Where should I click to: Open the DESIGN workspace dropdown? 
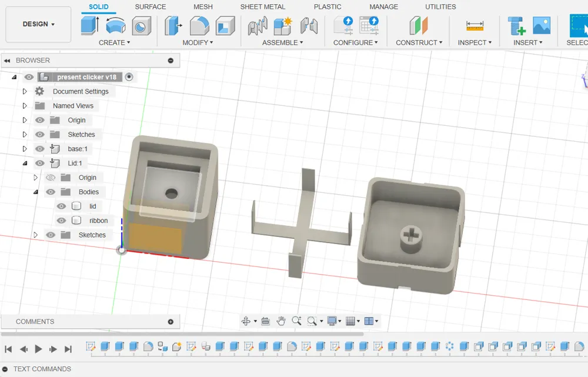[x=39, y=24]
